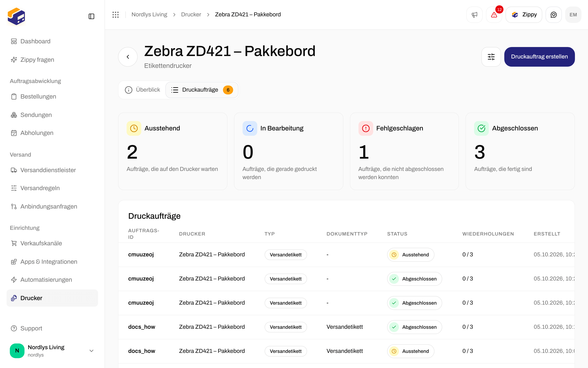Image resolution: width=588 pixels, height=368 pixels.
Task: Click Ausstehend badge in last docs_how row
Action: click(x=411, y=351)
